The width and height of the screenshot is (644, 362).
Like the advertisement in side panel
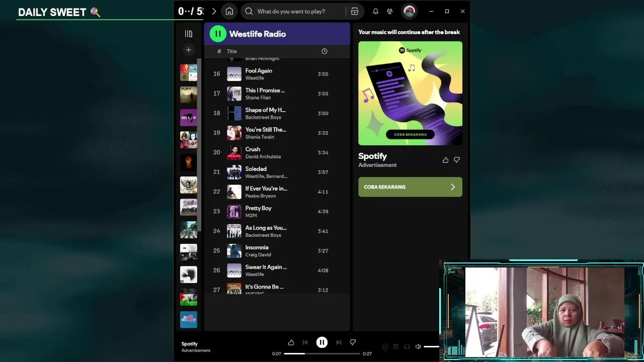coord(445,160)
